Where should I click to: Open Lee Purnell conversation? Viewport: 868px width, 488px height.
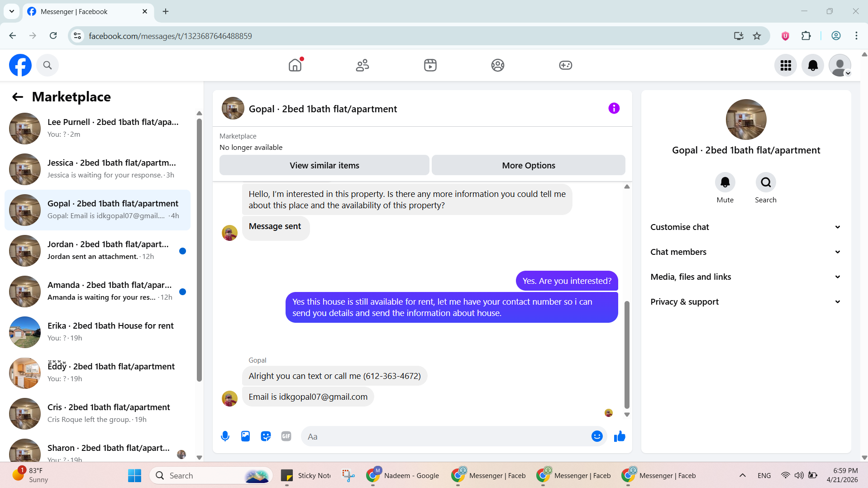(x=97, y=129)
